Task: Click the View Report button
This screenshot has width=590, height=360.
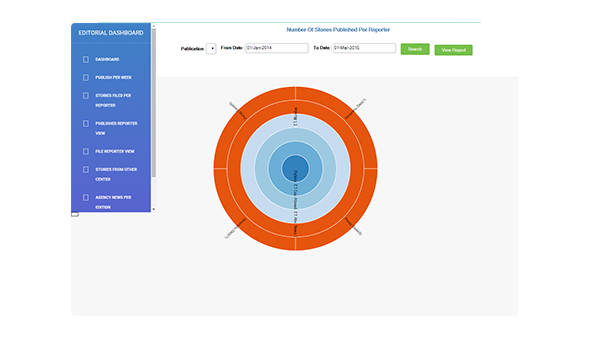Action: pyautogui.click(x=453, y=50)
